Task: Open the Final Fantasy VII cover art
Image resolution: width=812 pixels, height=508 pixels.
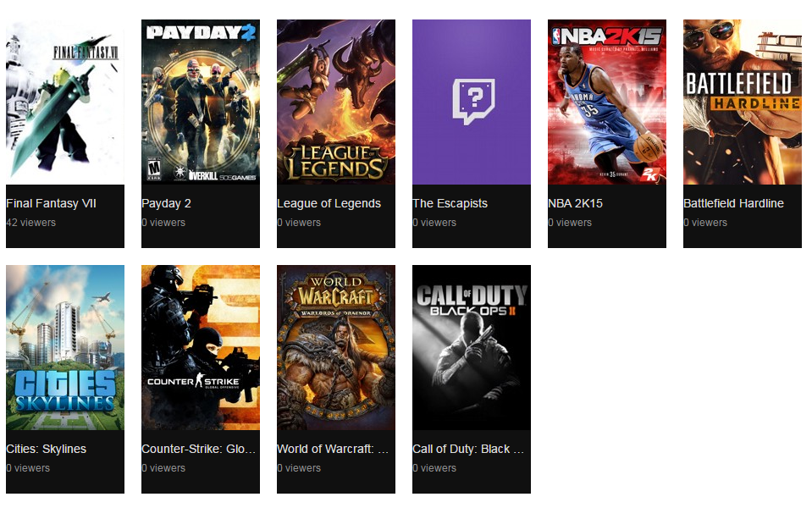Action: pos(65,102)
